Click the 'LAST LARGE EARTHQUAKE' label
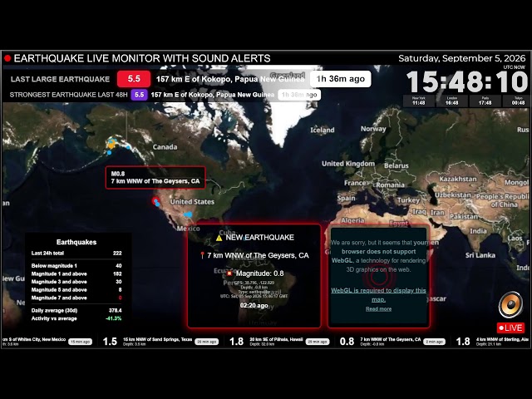532x399 pixels. click(x=60, y=79)
